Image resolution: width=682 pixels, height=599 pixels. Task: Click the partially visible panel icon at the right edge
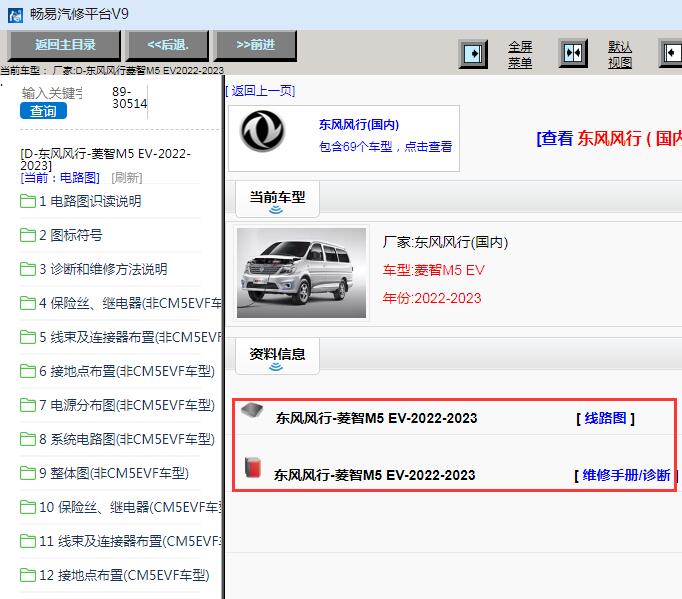coord(671,54)
